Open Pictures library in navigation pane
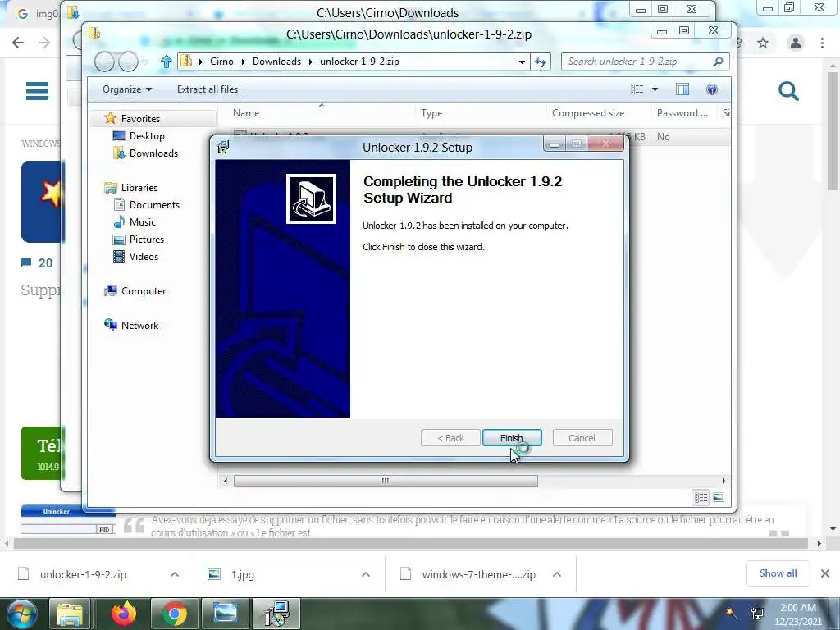 point(147,240)
